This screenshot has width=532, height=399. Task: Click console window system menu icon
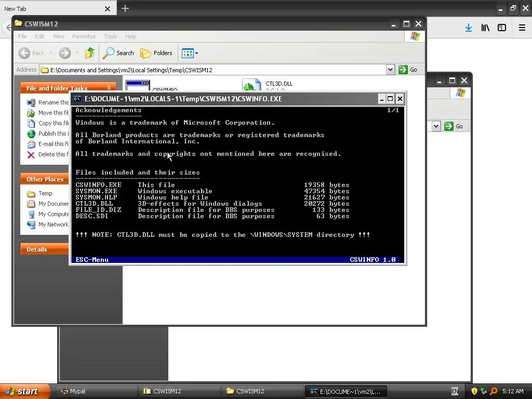coord(77,99)
